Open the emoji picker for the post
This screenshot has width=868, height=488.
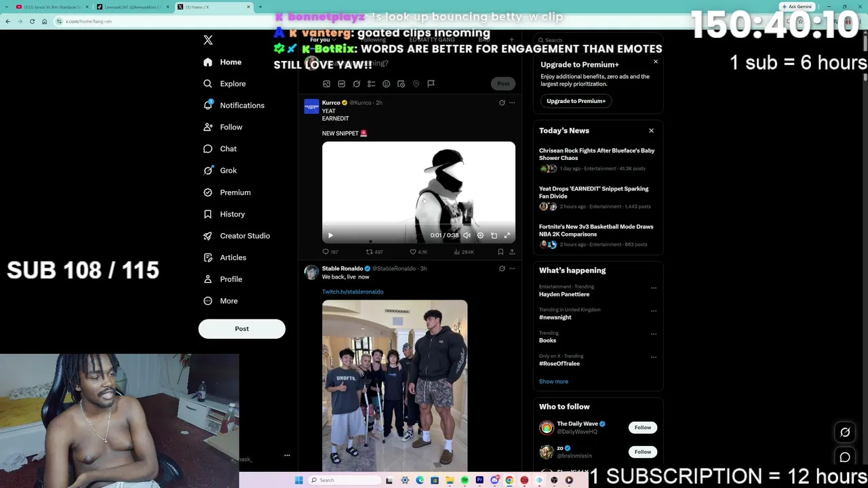click(x=386, y=84)
